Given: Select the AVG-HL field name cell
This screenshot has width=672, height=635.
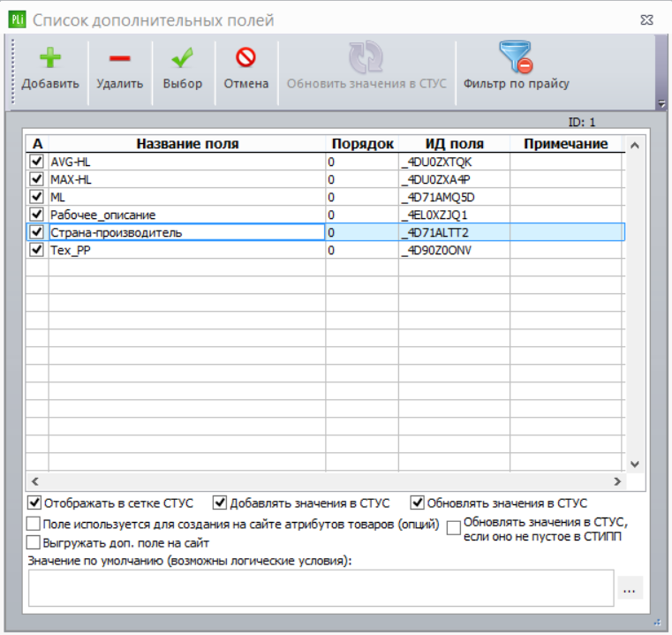Looking at the screenshot, I should tap(187, 162).
